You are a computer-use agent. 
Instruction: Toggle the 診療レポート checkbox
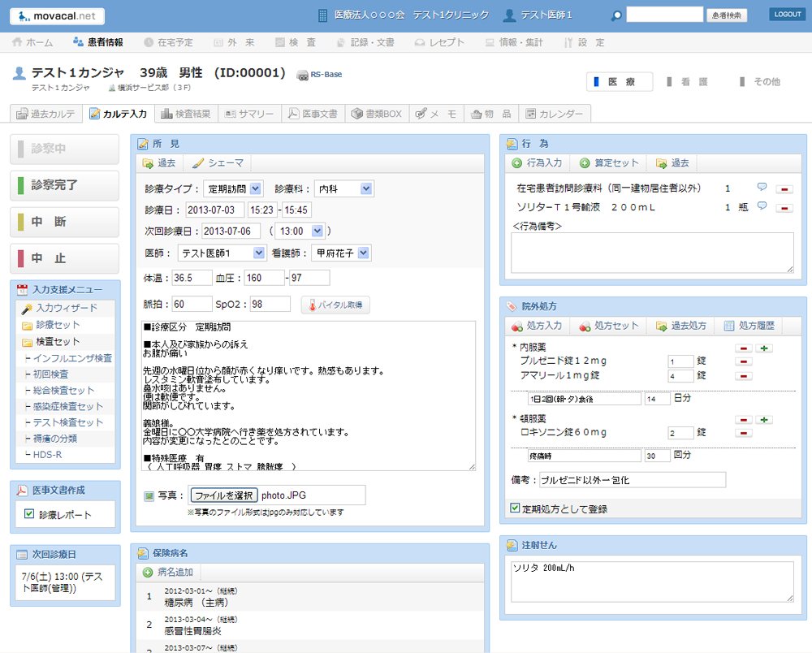pyautogui.click(x=29, y=513)
